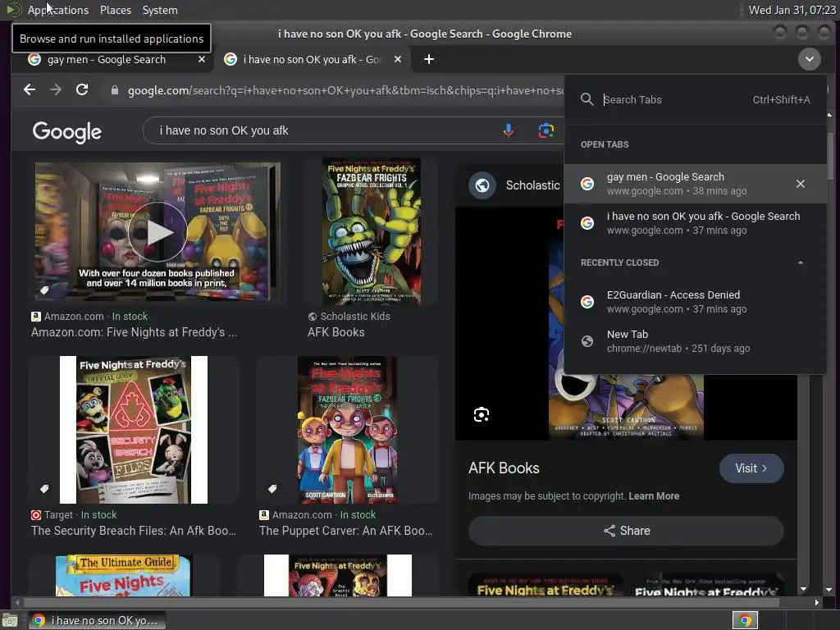The image size is (840, 630).
Task: Toggle the tab search dropdown button
Action: click(810, 59)
